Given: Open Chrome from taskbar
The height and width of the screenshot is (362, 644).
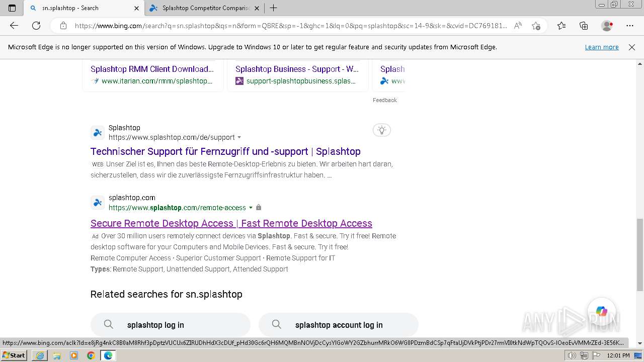Looking at the screenshot, I should point(91,355).
